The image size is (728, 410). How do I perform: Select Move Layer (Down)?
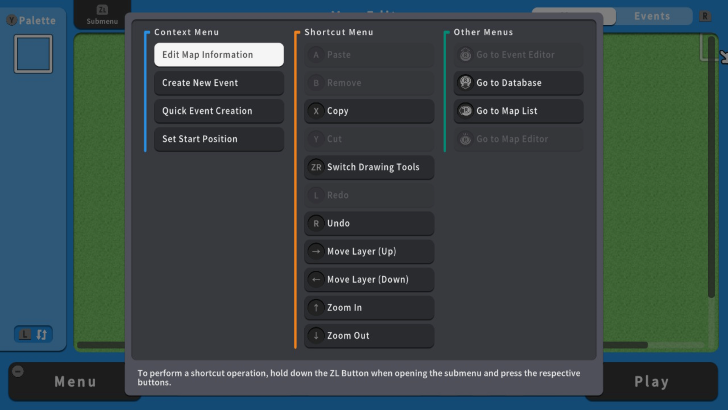[369, 280]
